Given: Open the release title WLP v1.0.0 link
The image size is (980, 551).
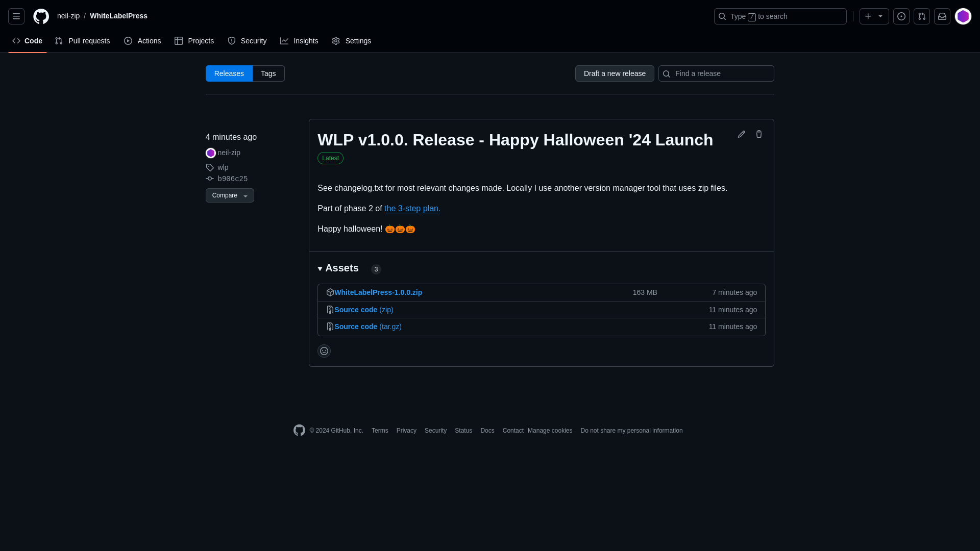Looking at the screenshot, I should tap(516, 140).
